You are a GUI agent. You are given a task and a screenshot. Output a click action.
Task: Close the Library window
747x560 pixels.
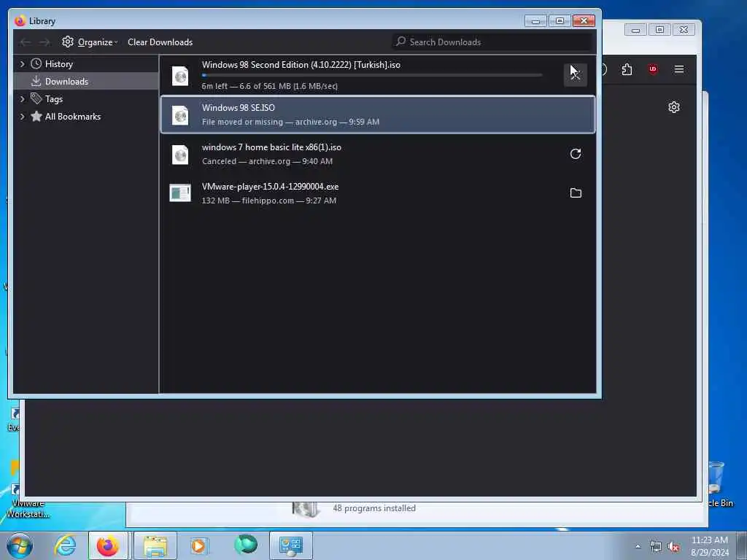pos(584,21)
